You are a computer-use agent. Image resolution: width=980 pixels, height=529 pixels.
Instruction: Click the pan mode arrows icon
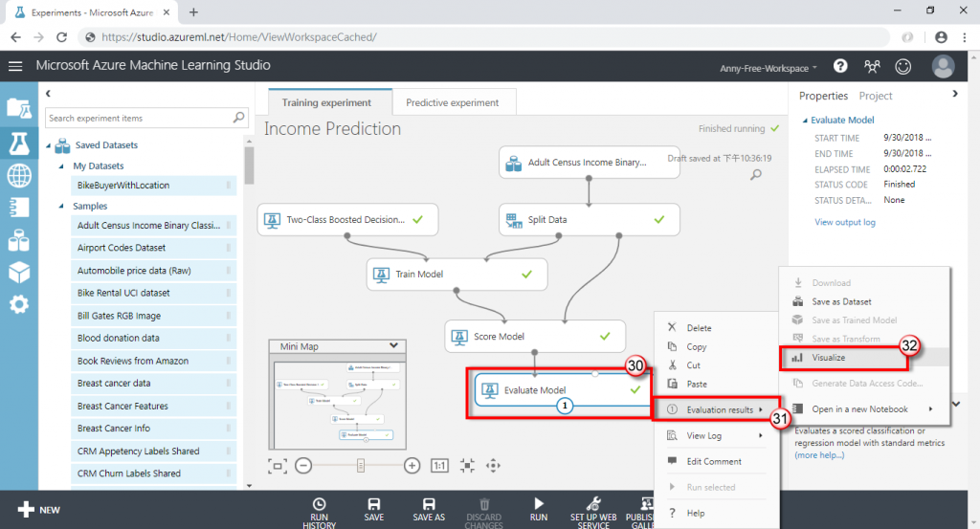(493, 466)
